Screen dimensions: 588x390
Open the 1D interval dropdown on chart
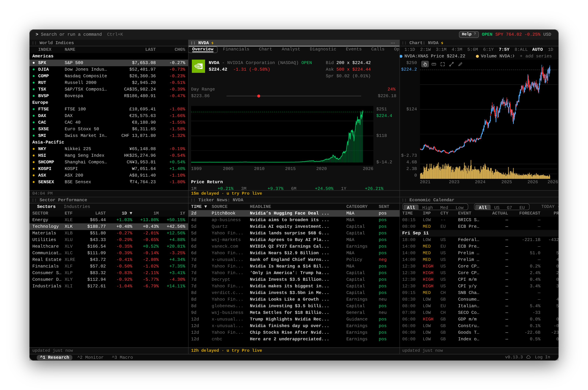coord(551,49)
